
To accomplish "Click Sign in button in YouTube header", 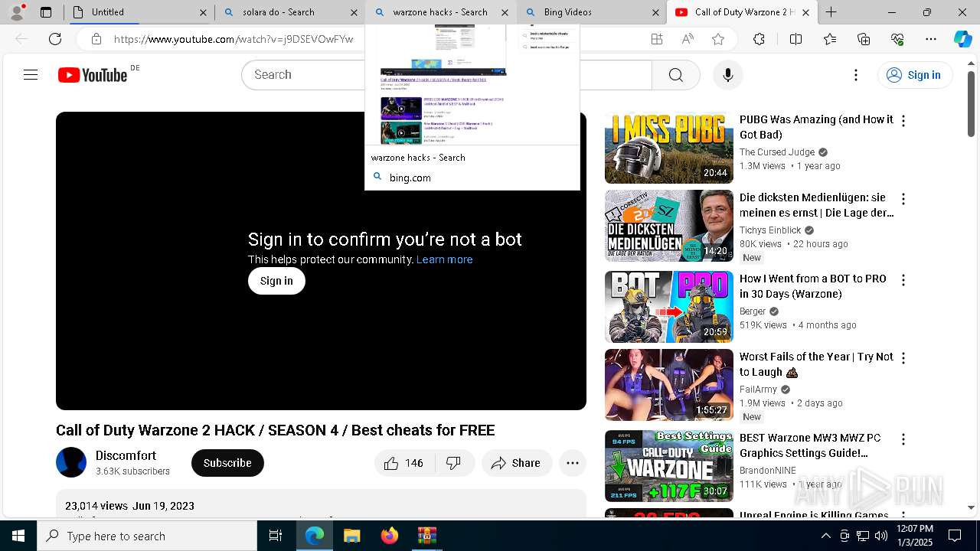I will [914, 75].
